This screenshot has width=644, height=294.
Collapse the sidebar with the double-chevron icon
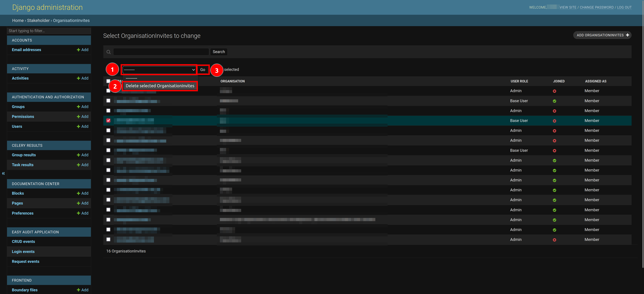point(3,173)
